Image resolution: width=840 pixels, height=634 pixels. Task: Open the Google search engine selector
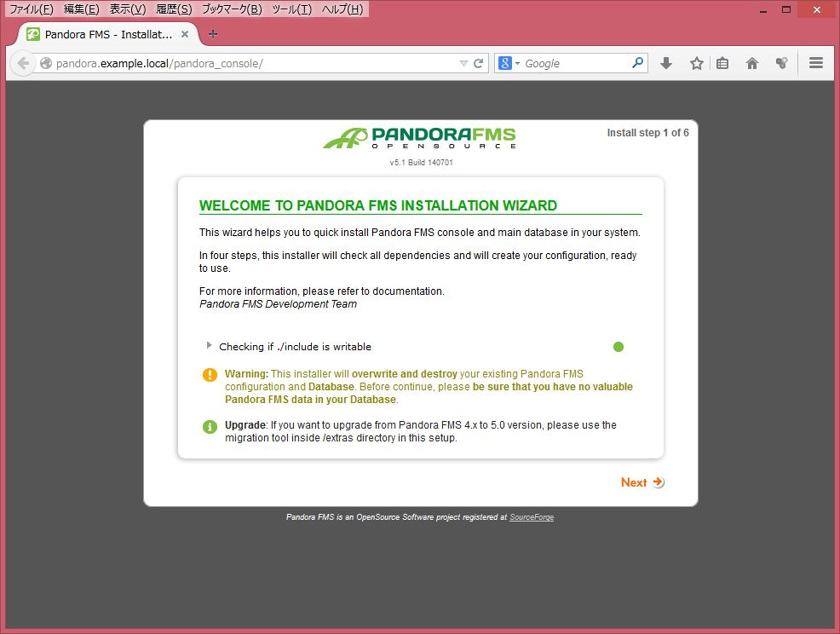(x=509, y=63)
